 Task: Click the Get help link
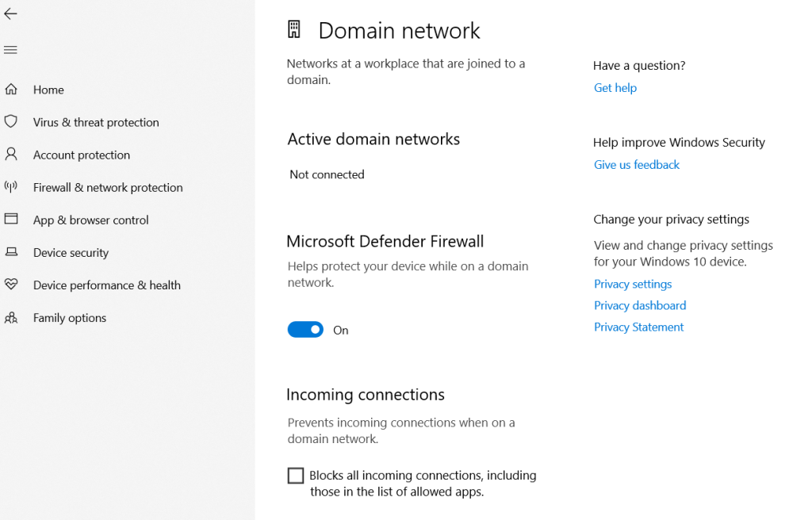point(615,88)
